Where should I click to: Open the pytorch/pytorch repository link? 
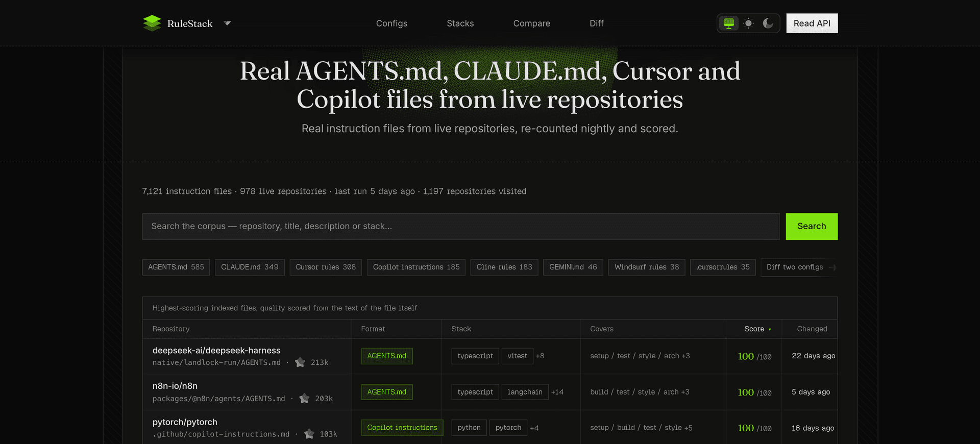[185, 422]
